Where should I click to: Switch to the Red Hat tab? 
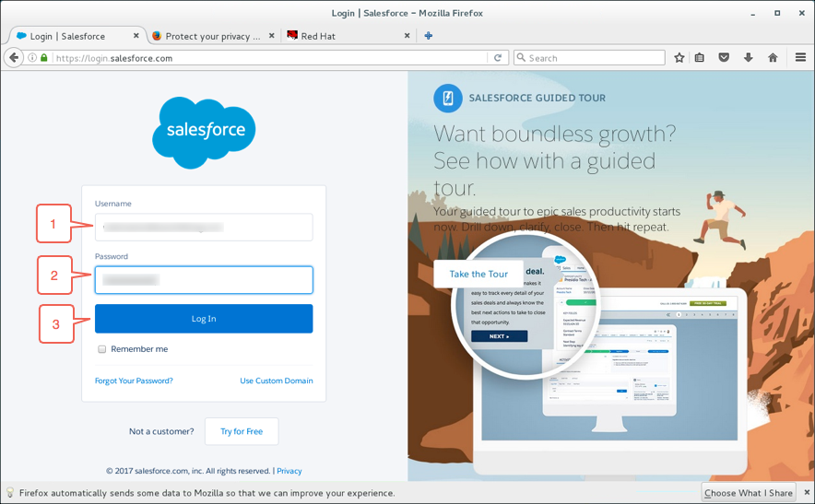(x=348, y=36)
